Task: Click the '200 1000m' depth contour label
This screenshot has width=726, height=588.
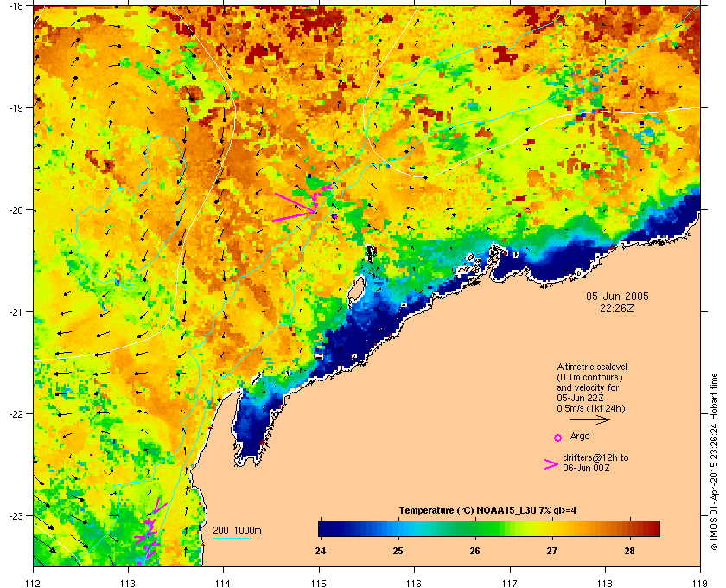Action: tap(237, 531)
